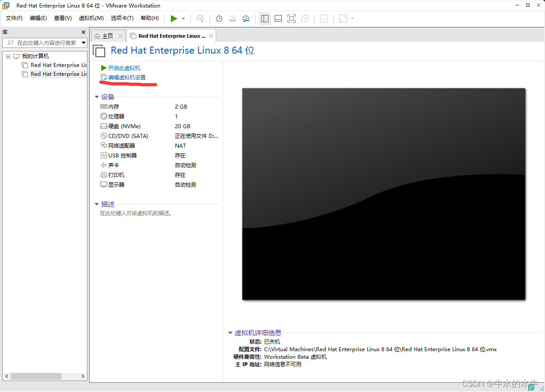
Task: Click the console view toolbar icon
Action: tap(324, 19)
